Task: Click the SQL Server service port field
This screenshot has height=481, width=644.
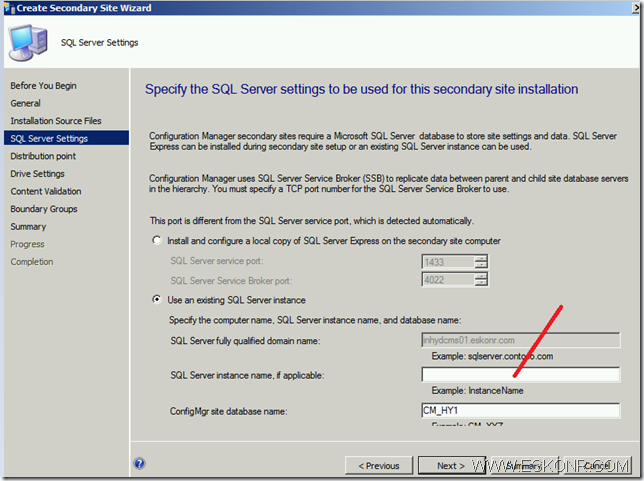Action: click(448, 262)
